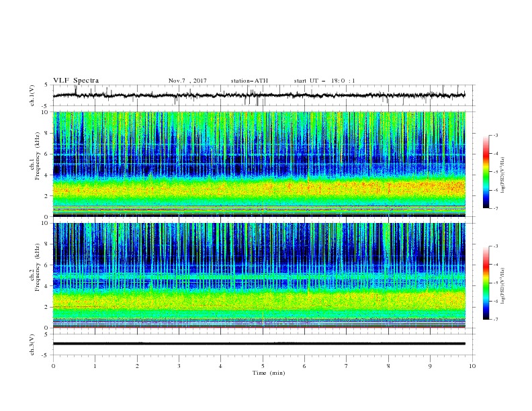Click the ch.2 color bar "log(PSD)(V²/Hz)" label
Viewport: 532px width, 411px height.
tap(503, 287)
